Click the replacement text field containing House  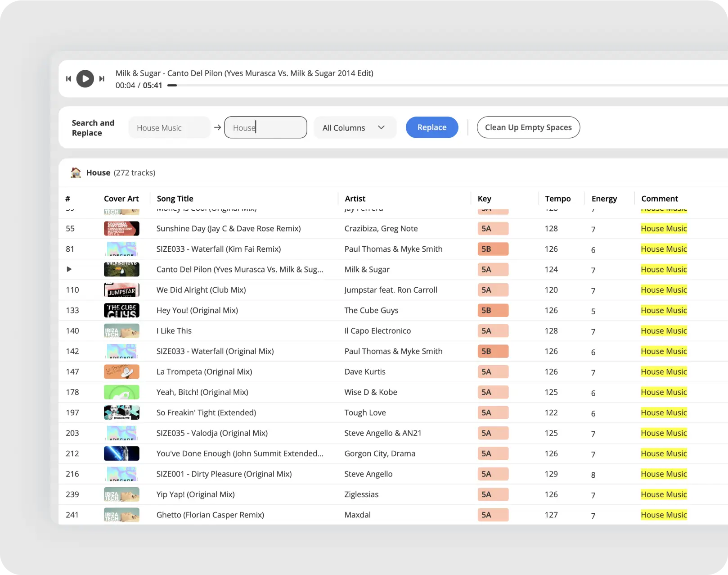[265, 127]
